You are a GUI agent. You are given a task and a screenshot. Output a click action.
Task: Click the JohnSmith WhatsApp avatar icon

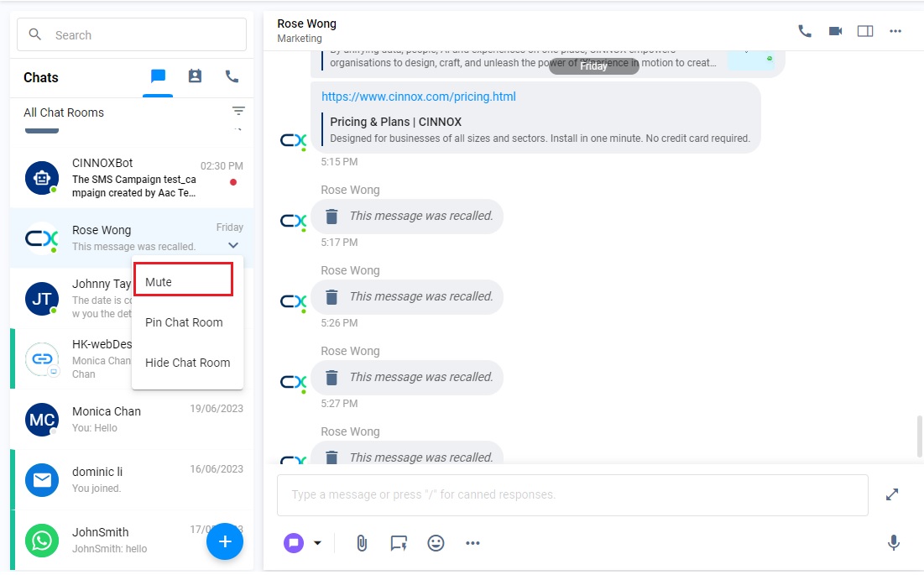click(42, 541)
